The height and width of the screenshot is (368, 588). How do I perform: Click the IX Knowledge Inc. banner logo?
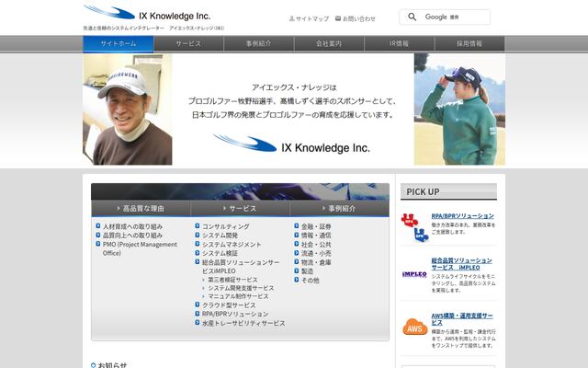[x=292, y=144]
